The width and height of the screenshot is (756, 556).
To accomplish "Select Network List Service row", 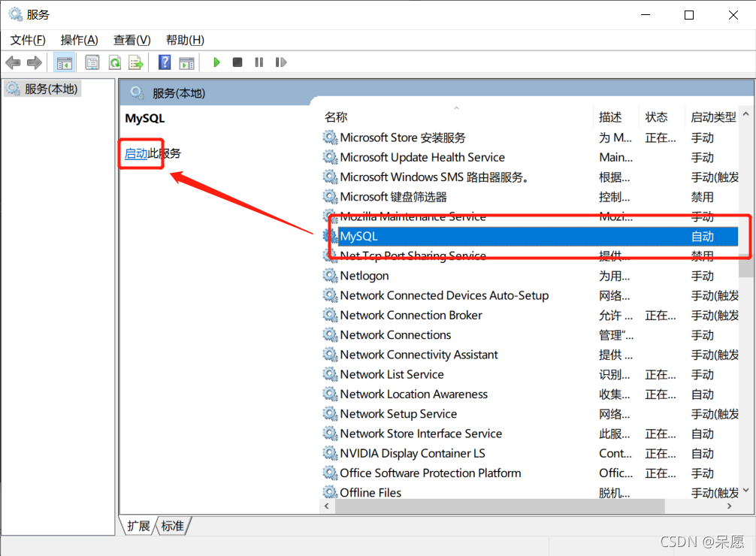I will tap(531, 375).
